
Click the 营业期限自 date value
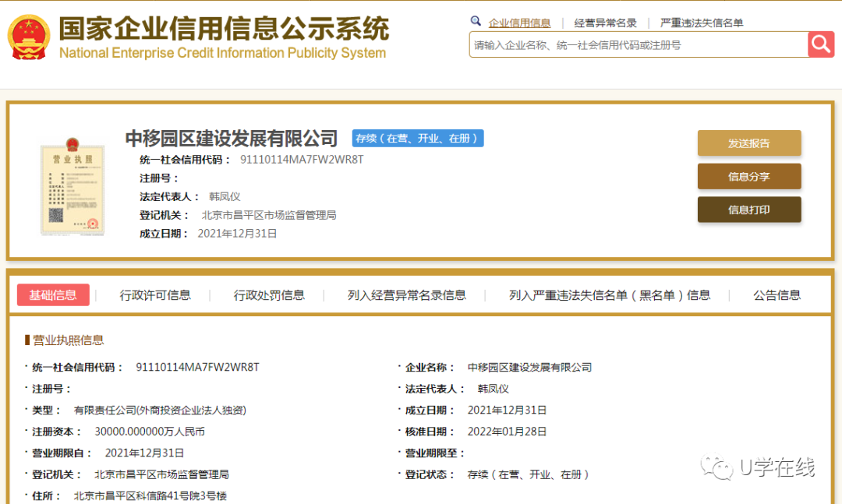(x=144, y=453)
